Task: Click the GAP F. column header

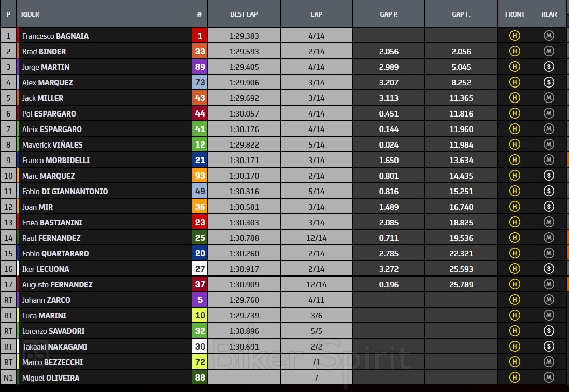Action: click(x=461, y=14)
